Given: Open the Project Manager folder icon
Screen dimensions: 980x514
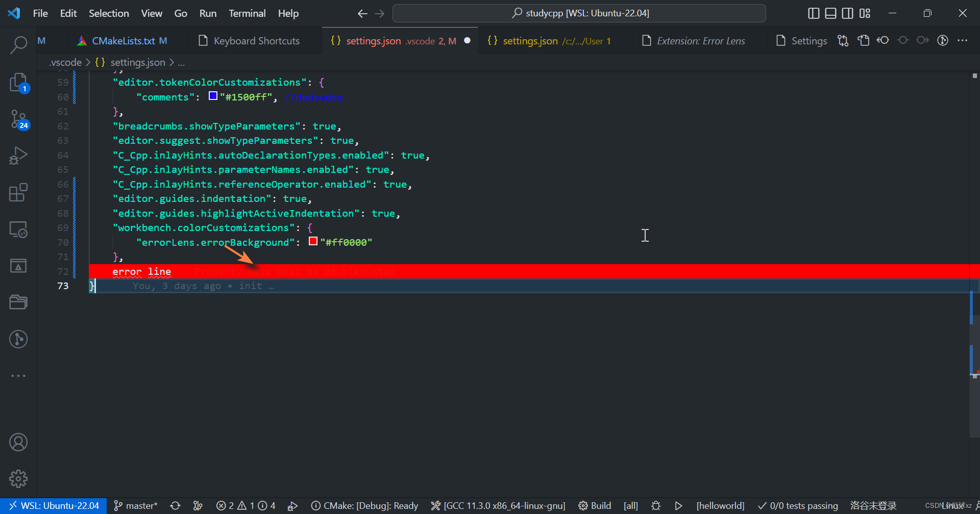Looking at the screenshot, I should (18, 302).
